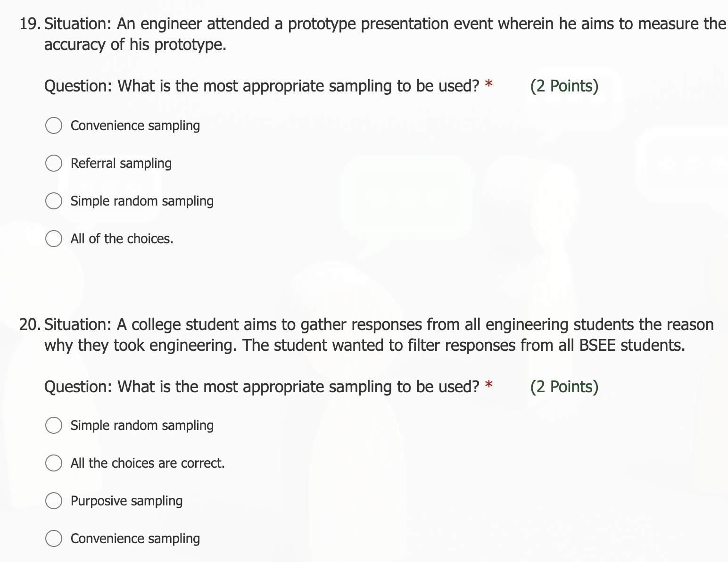Image resolution: width=728 pixels, height=562 pixels.
Task: Click the "Purposive sampling" option label text
Action: tap(126, 501)
